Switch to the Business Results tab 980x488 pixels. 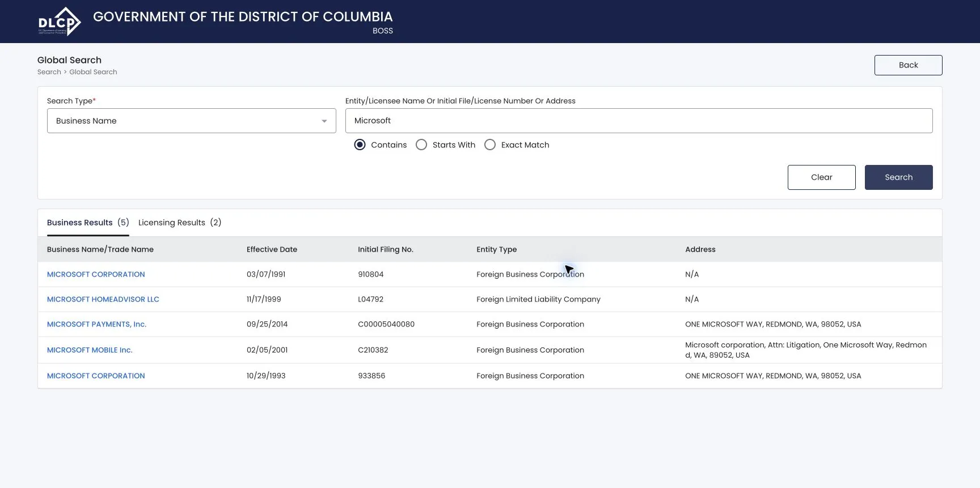(x=88, y=223)
